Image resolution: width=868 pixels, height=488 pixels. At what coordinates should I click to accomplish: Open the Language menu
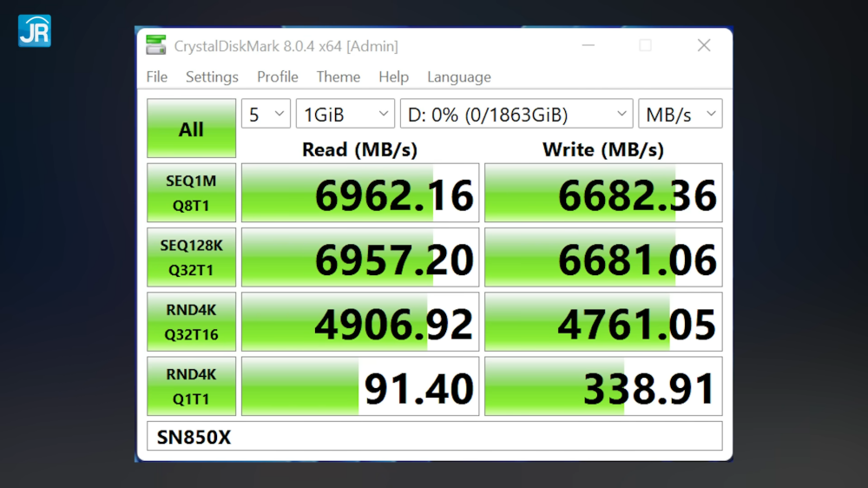coord(459,77)
